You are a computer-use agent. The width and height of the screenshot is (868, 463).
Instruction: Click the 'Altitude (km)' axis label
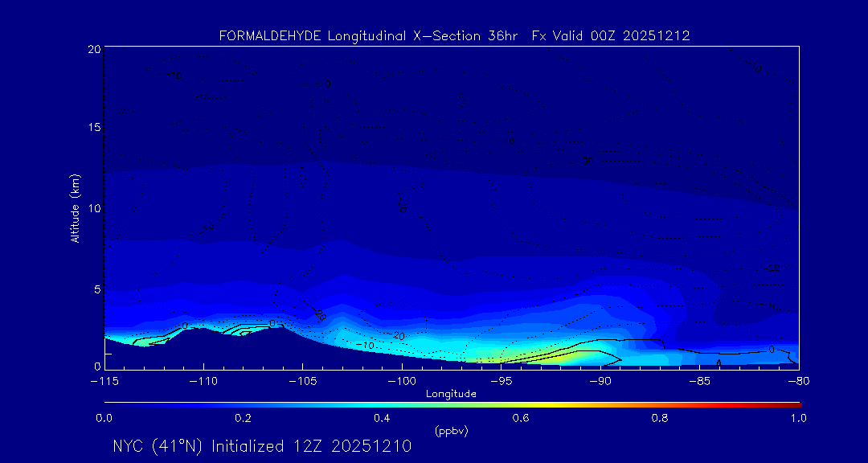coord(75,207)
